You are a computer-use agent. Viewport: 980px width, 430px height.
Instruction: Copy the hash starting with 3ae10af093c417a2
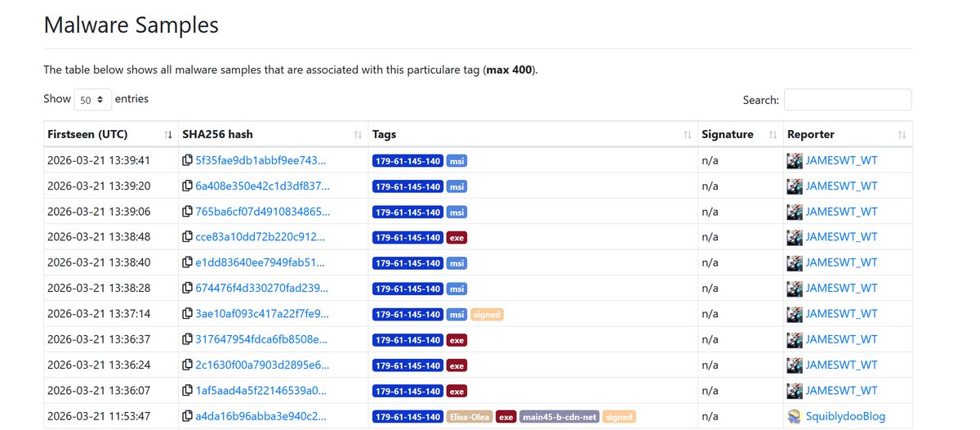point(187,314)
